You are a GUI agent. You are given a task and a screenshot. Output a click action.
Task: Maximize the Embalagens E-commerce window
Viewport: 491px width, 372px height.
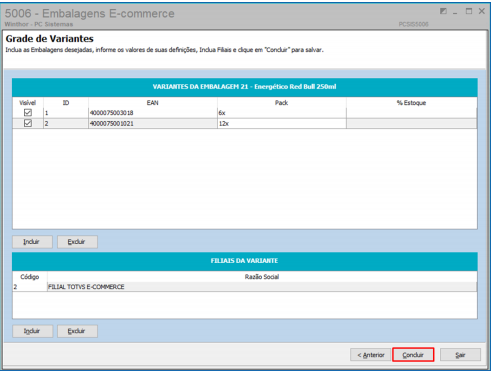pos(469,11)
